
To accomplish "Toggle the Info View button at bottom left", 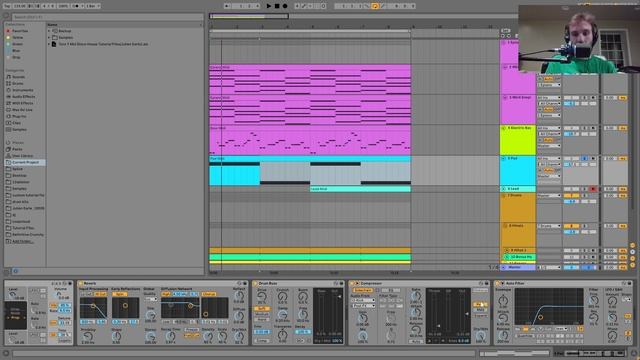I will tap(6, 353).
